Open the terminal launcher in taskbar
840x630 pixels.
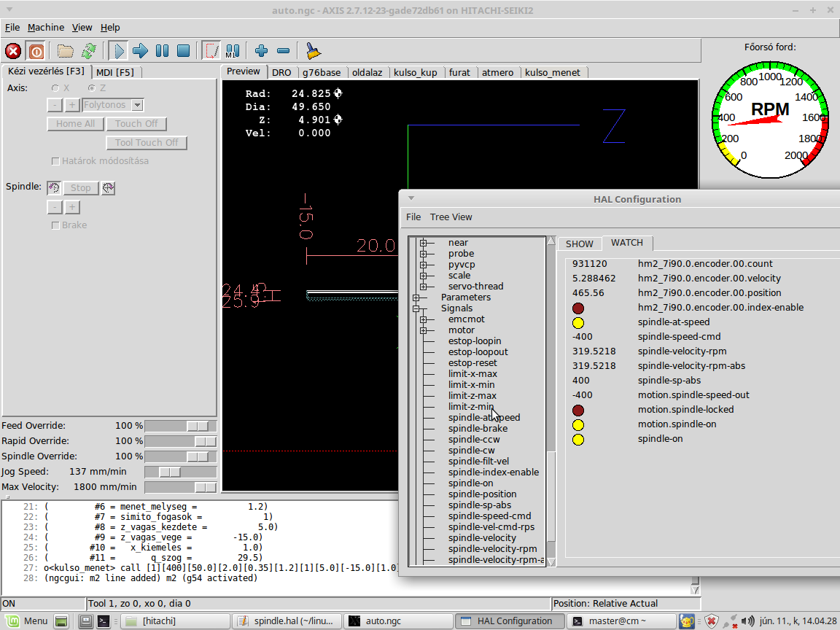coord(104,621)
